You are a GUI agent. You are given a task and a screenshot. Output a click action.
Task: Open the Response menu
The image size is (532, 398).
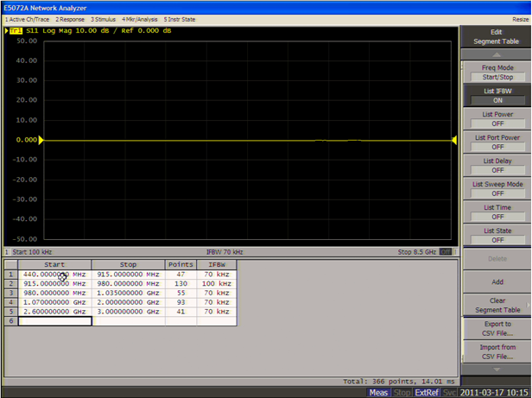(70, 19)
